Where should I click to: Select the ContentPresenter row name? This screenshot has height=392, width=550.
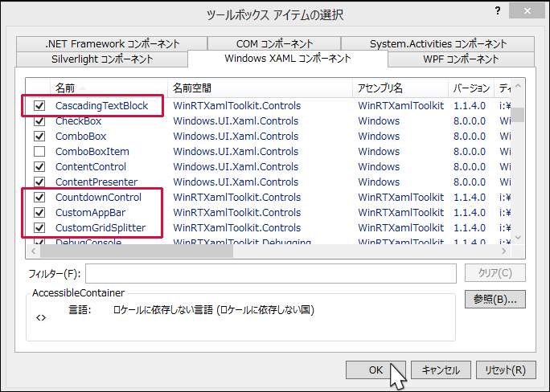point(96,182)
